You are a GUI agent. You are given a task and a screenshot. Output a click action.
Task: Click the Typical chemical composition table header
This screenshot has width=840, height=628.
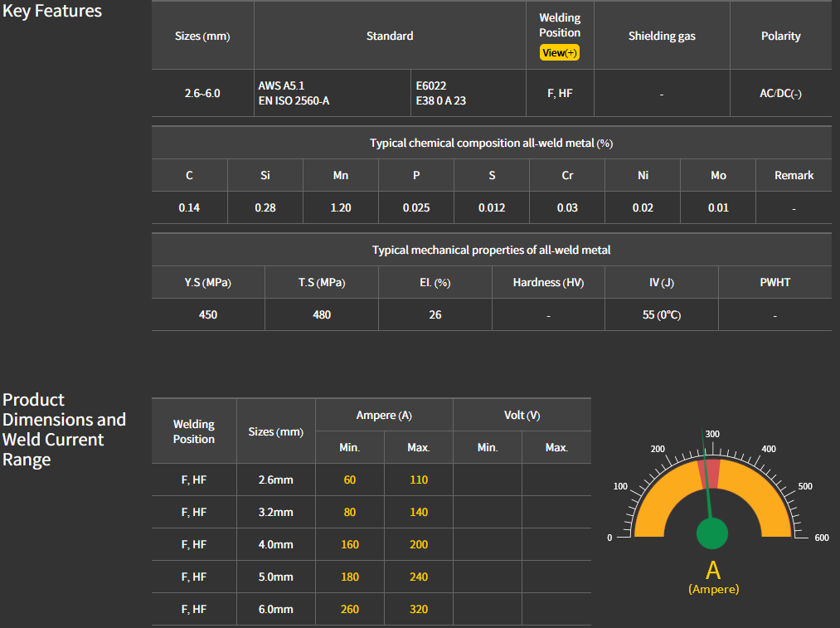point(491,143)
